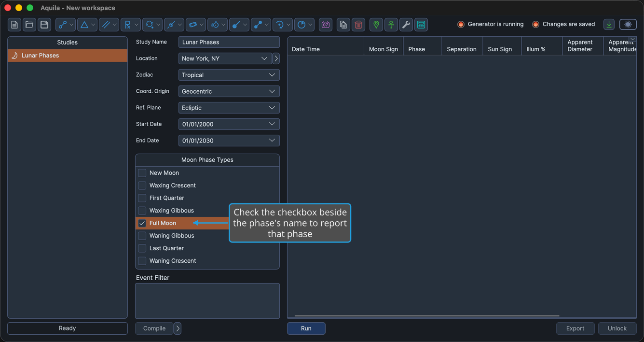644x342 pixels.
Task: Click the open folder toolbar icon
Action: (29, 25)
